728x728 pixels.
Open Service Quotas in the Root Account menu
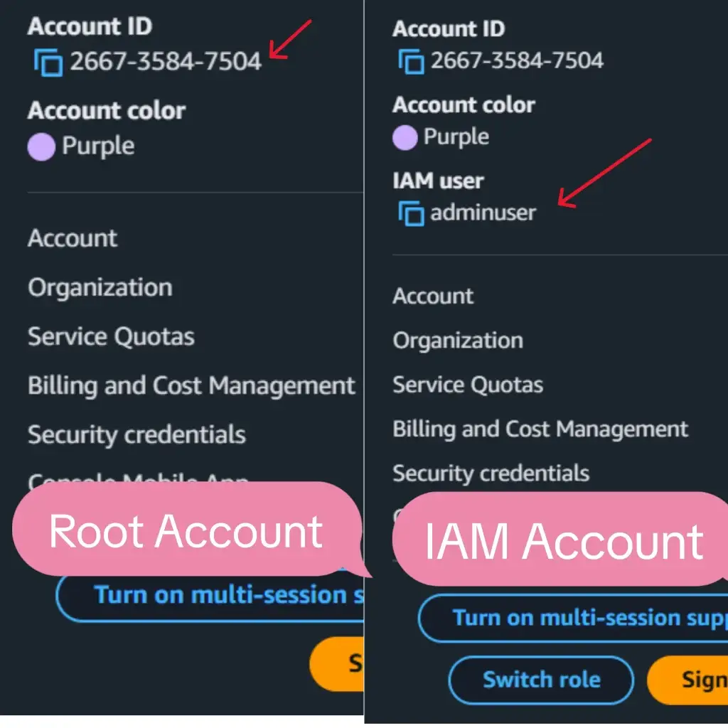coord(109,336)
